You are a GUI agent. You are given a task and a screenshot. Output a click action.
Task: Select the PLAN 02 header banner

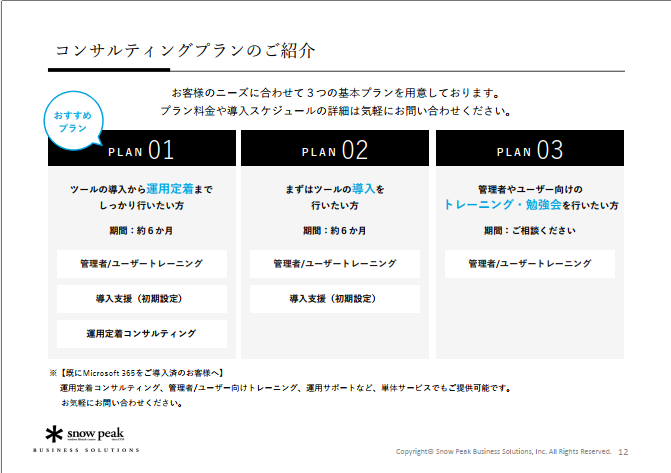335,148
